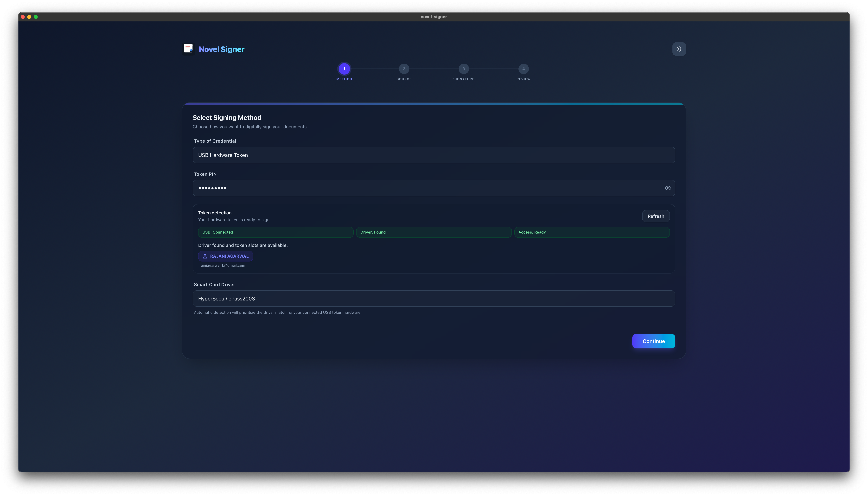This screenshot has height=496, width=868.
Task: Click the Novel Signer title text
Action: coord(221,49)
